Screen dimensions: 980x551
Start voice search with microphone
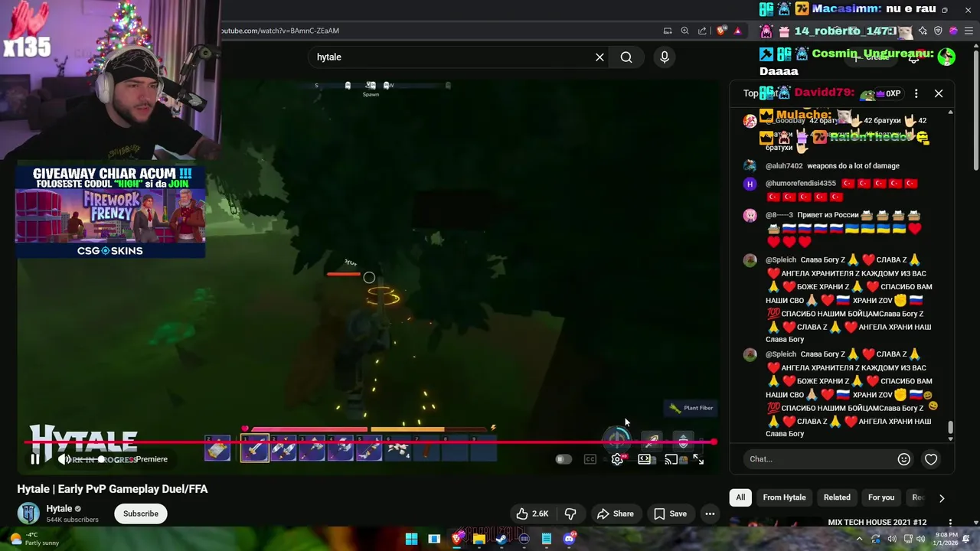coord(665,57)
